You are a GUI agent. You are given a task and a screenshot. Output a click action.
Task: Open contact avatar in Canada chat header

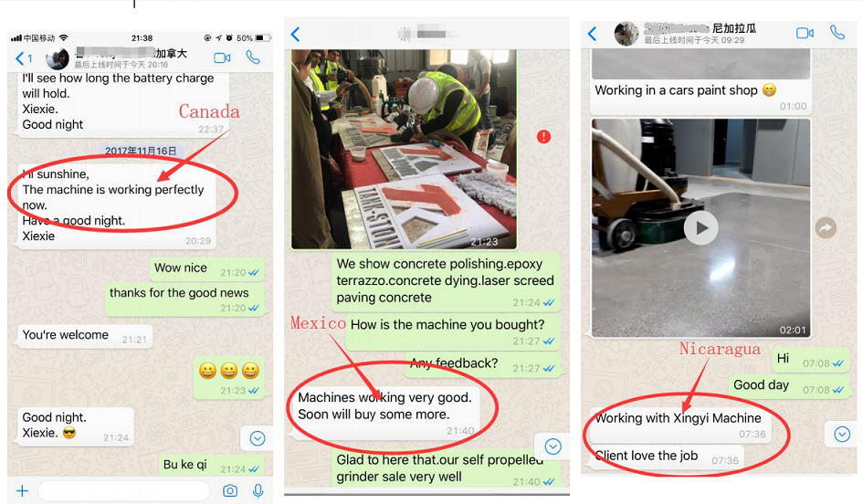click(x=58, y=58)
